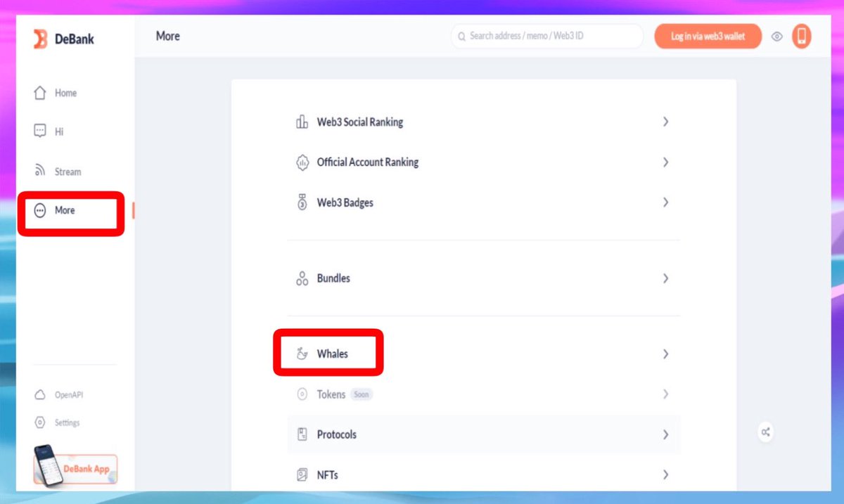The width and height of the screenshot is (844, 504).
Task: Click the Tokens coin icon
Action: coord(302,394)
